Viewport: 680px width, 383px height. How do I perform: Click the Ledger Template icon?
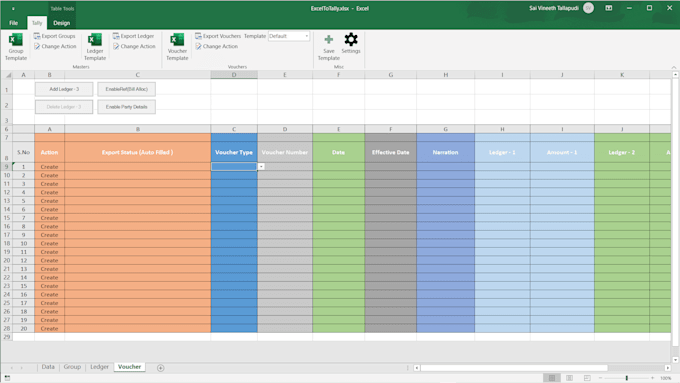pos(95,40)
